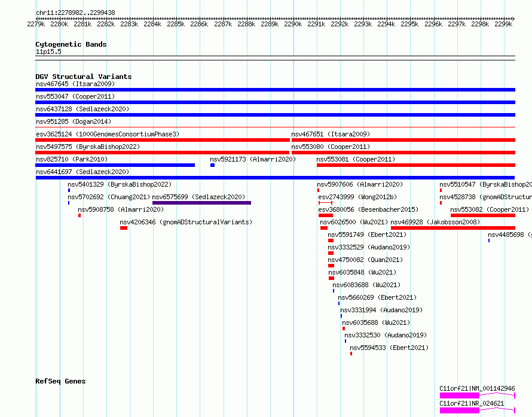This screenshot has width=532, height=417.
Task: Select nsv4206346 (gnomADStructuralVariants) label
Action: click(186, 222)
